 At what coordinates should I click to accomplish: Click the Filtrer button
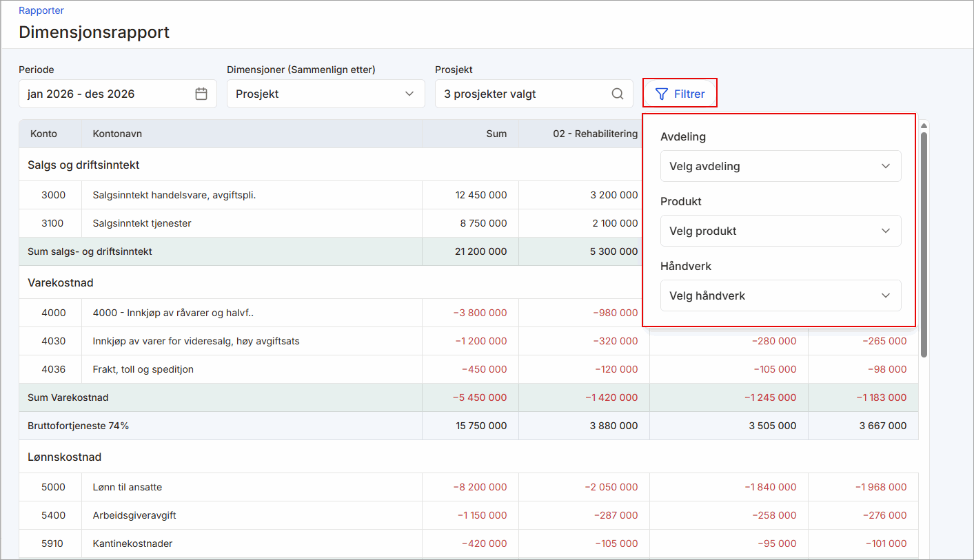680,94
